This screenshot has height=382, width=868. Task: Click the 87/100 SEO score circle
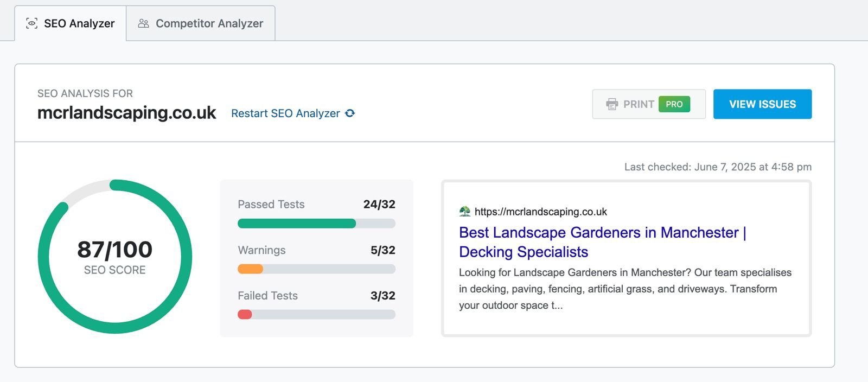click(x=115, y=256)
